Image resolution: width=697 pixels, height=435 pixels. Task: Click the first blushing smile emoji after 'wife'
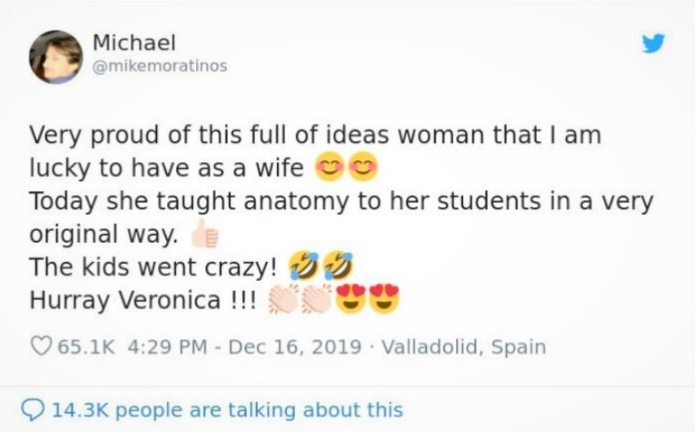coord(328,165)
